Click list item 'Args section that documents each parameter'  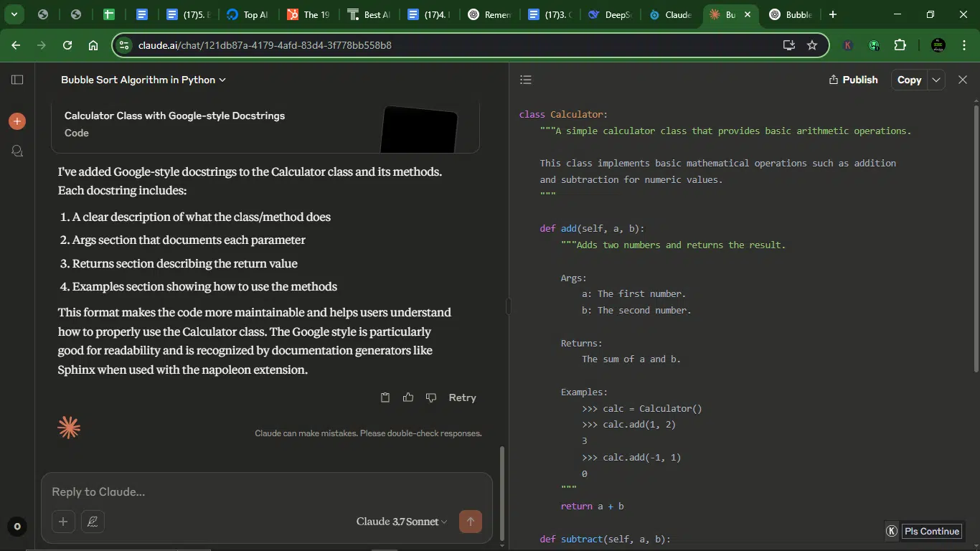click(x=189, y=240)
